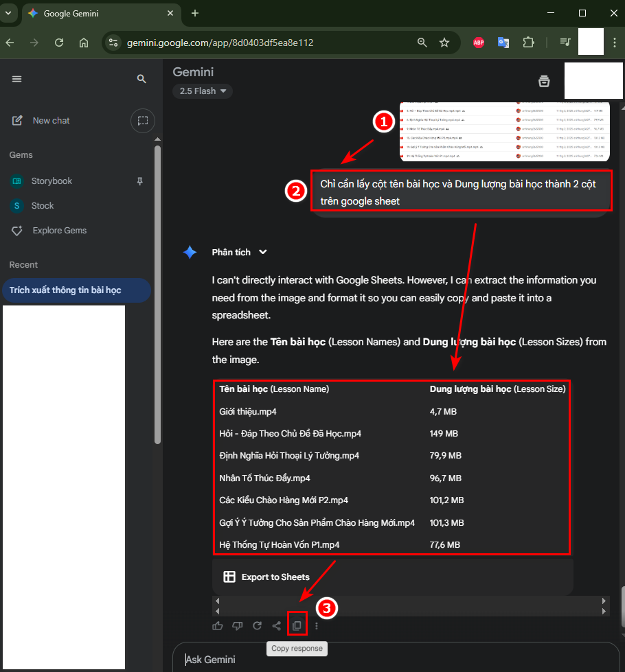The width and height of the screenshot is (625, 672).
Task: Close the Google Gemini tab
Action: pyautogui.click(x=170, y=13)
